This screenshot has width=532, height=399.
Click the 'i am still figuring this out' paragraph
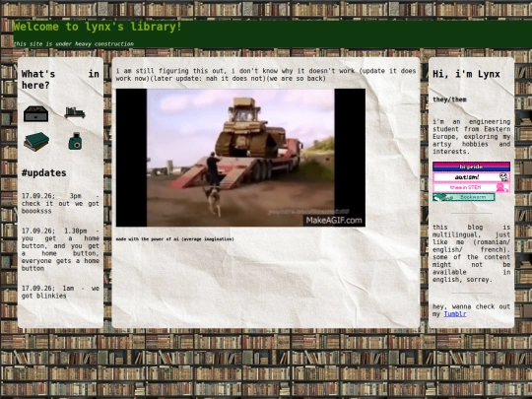(266, 75)
